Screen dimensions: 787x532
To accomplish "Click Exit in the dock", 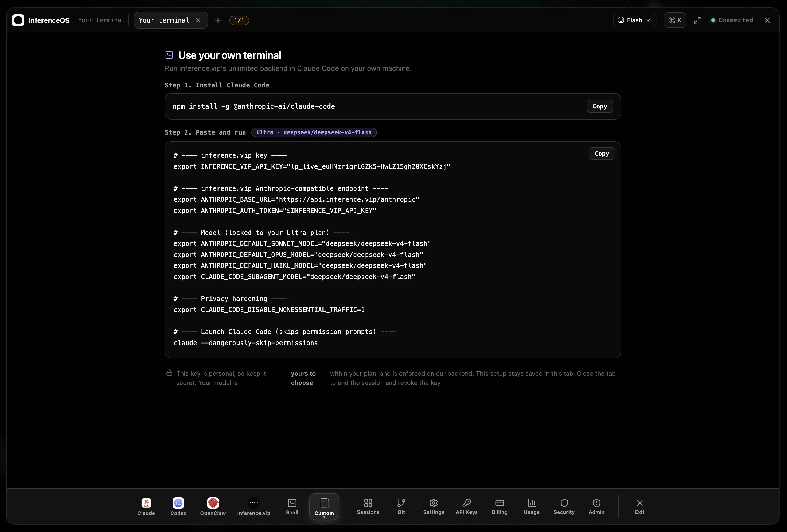I will click(639, 507).
